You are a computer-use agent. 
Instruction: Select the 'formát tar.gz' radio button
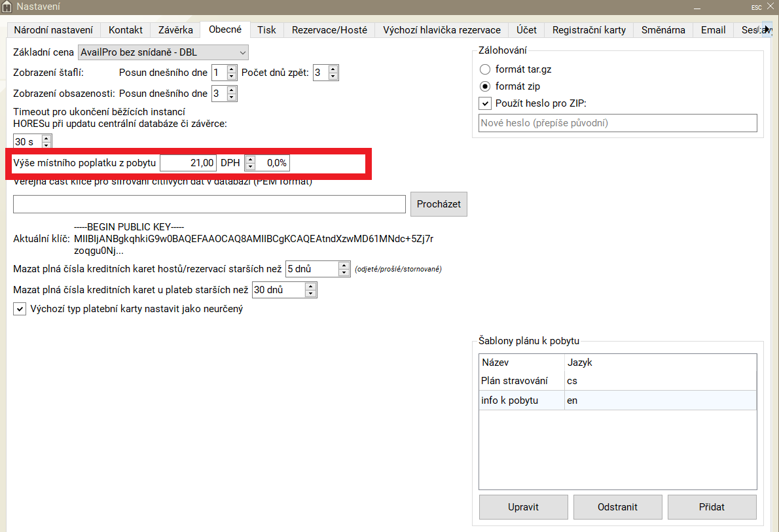[485, 69]
